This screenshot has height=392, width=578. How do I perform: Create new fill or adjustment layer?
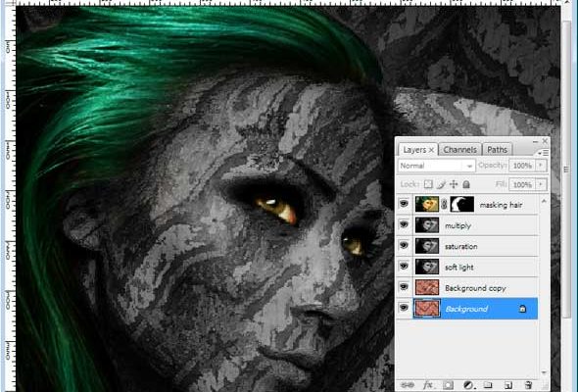(468, 385)
